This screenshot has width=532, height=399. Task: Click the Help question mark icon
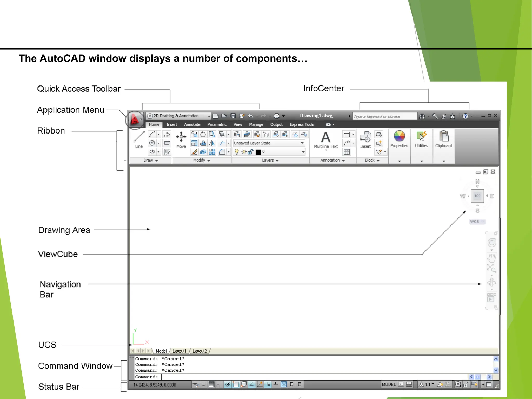point(465,116)
